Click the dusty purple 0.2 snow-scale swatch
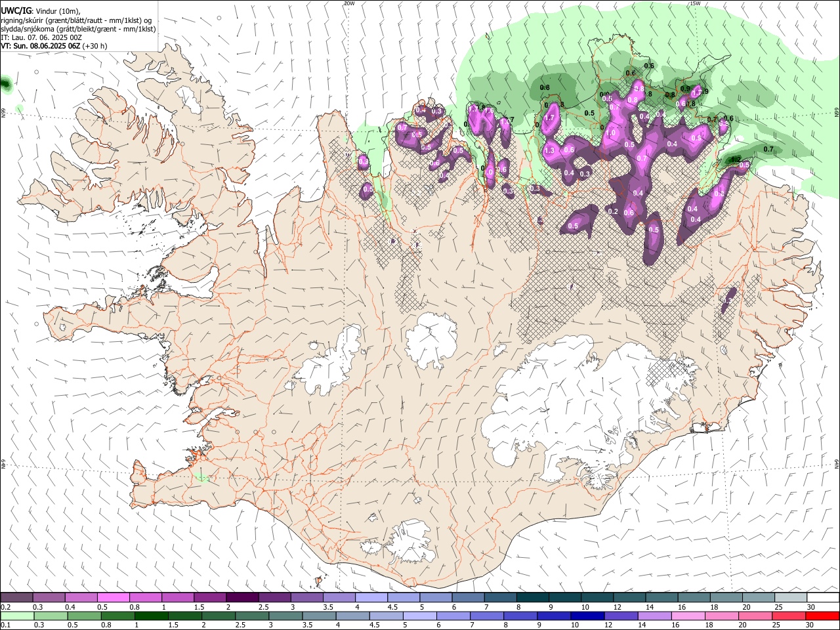 tap(16, 598)
